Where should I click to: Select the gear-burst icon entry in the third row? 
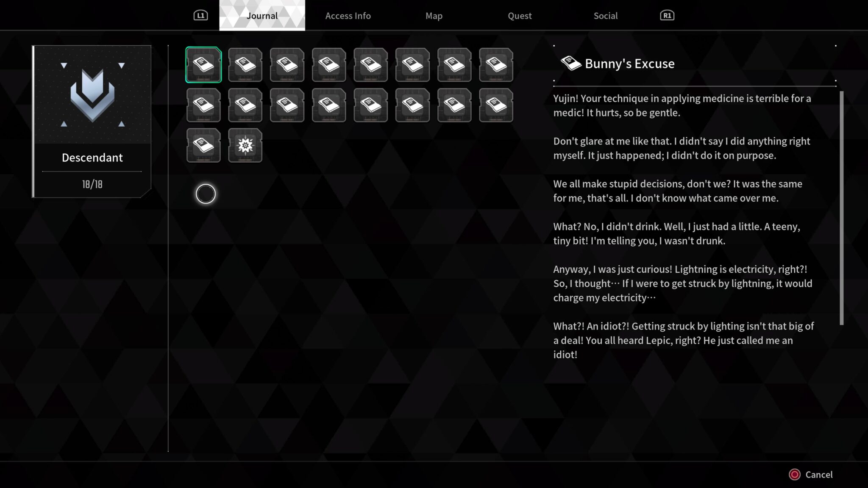click(245, 145)
